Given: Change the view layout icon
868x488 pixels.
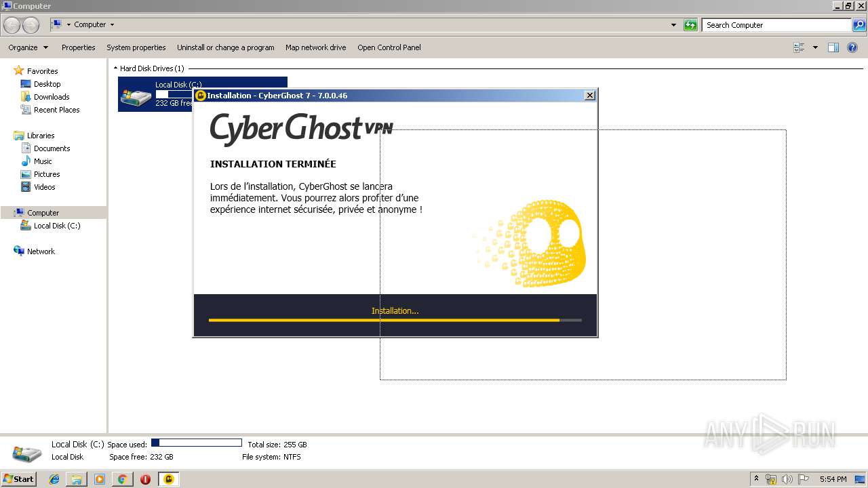Looking at the screenshot, I should [799, 47].
